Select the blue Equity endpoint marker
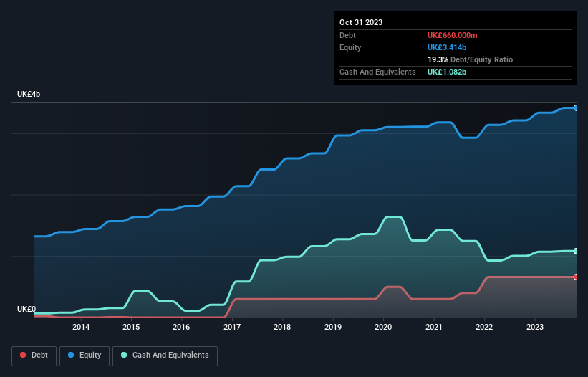This screenshot has width=588, height=377. click(x=576, y=108)
